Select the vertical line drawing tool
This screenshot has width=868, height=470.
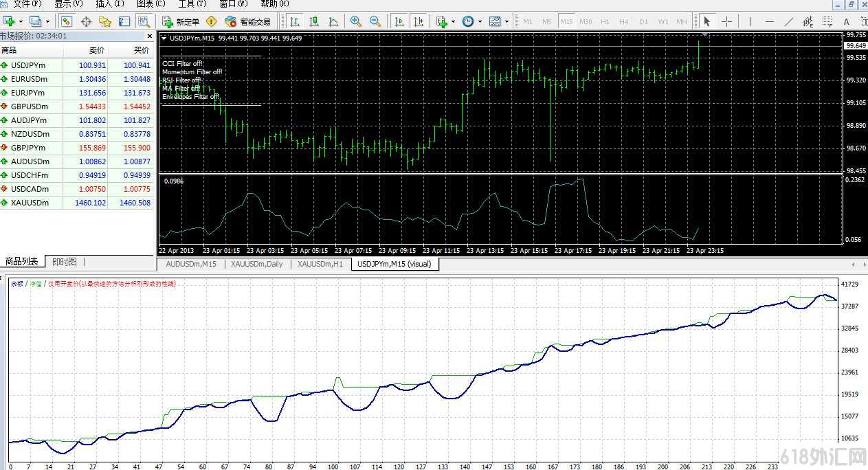pos(750,21)
